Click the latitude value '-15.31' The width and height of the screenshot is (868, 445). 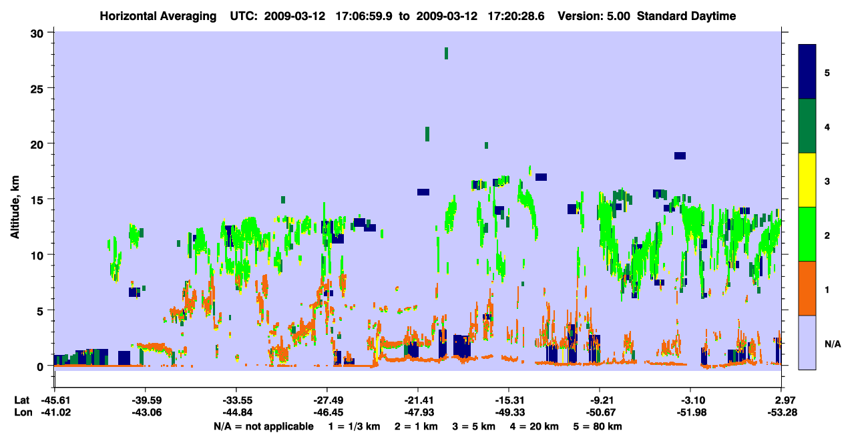point(509,400)
